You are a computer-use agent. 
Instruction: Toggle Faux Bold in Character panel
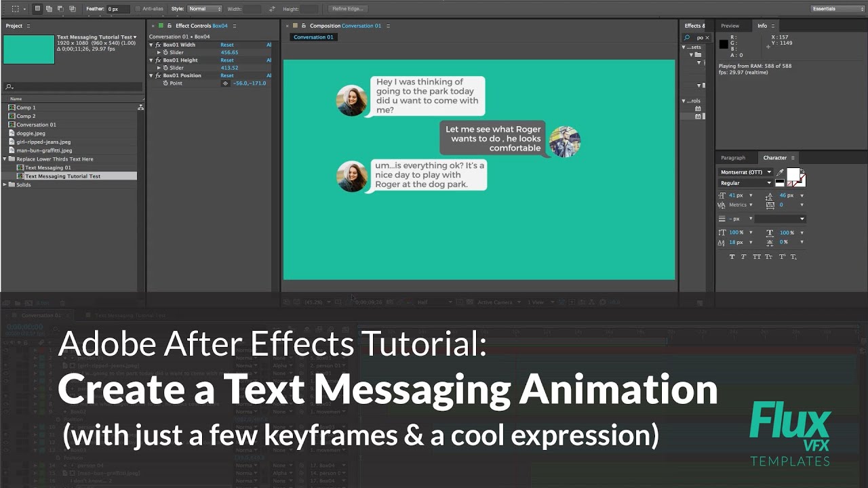tap(732, 257)
